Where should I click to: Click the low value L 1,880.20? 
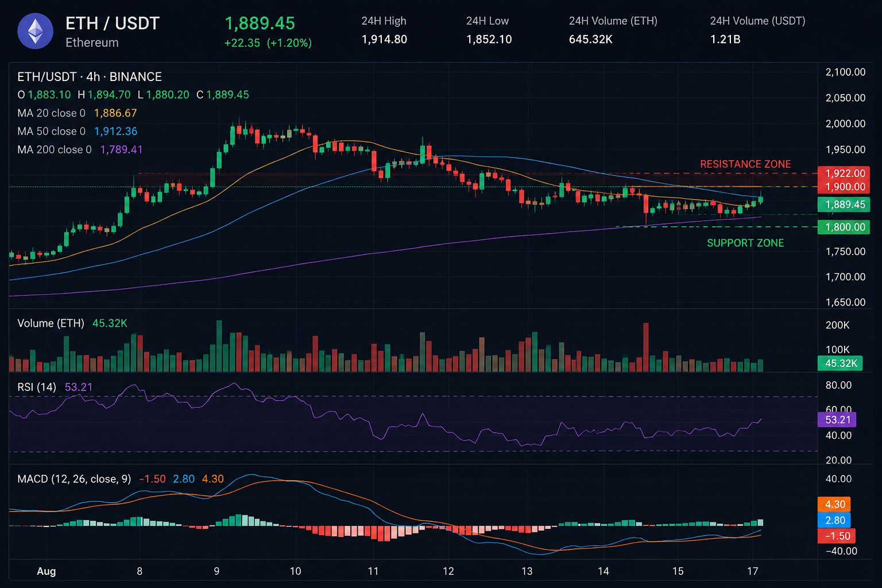[164, 95]
